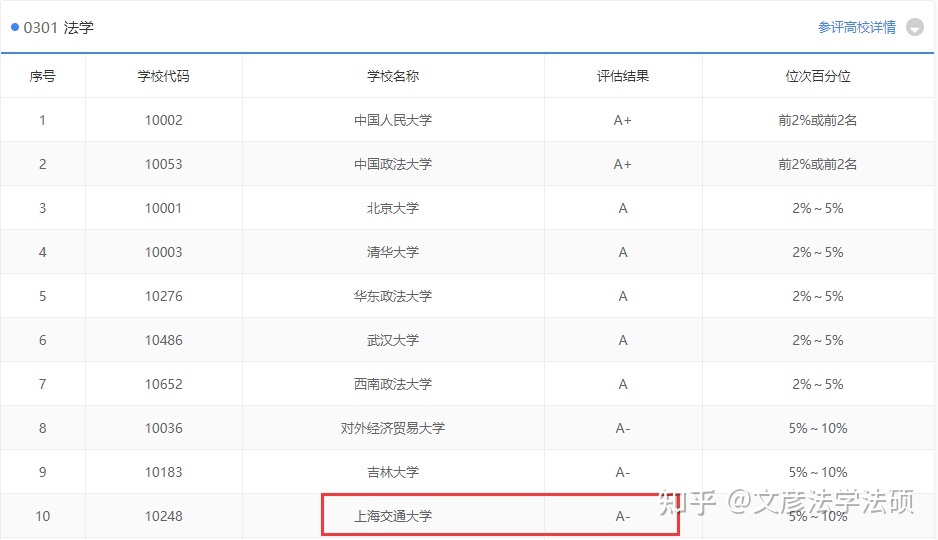Click 前2%或前2名 in 中国人民大学 row
This screenshot has width=938, height=540.
click(818, 120)
